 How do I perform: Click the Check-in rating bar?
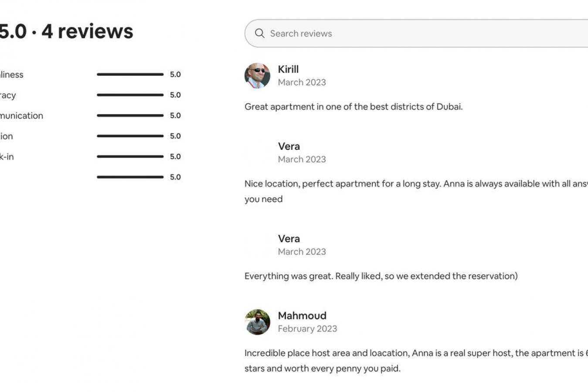tap(130, 156)
